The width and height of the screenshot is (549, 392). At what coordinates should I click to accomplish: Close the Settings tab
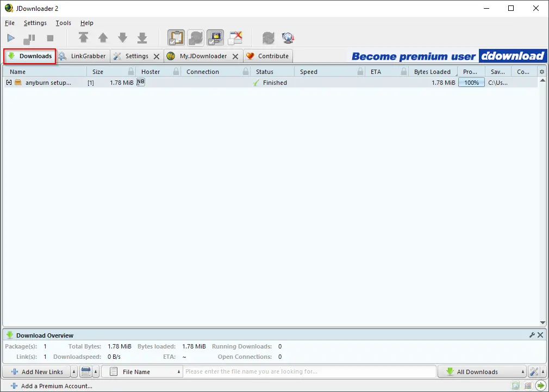coord(157,57)
